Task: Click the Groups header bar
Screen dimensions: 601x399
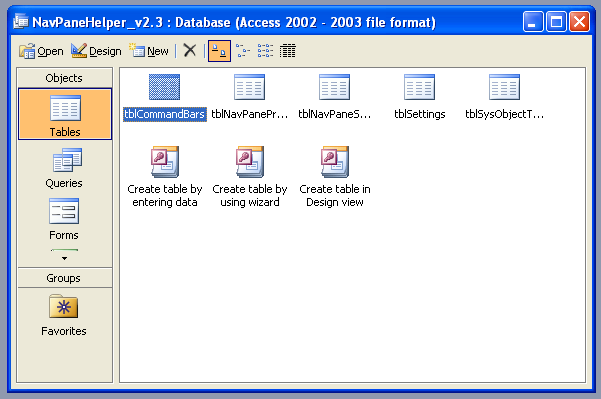Action: [64, 278]
